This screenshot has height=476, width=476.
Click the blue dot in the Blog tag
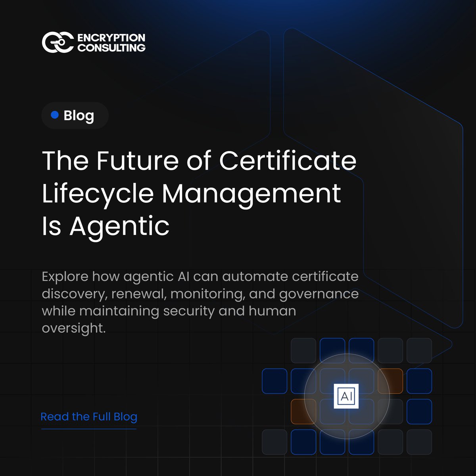(55, 115)
